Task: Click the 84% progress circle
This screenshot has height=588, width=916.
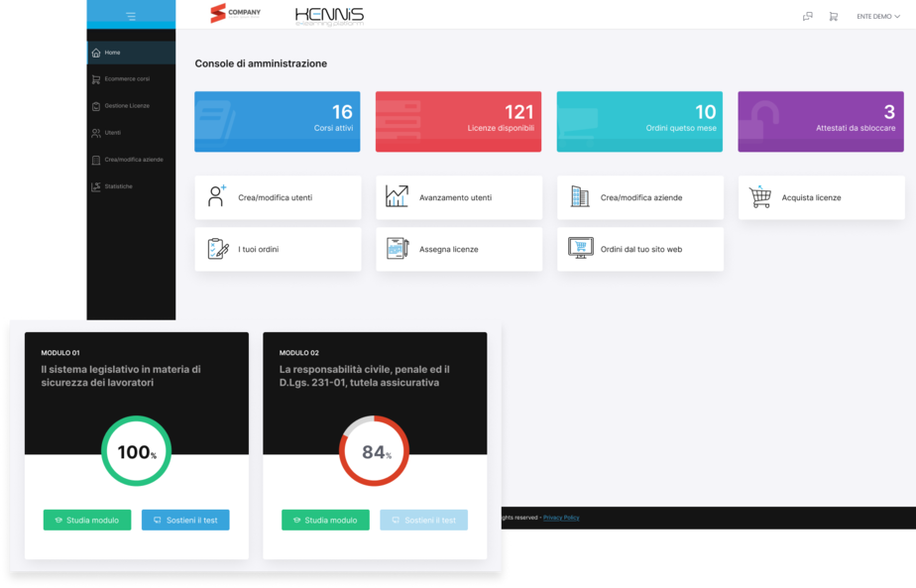Action: 375,451
